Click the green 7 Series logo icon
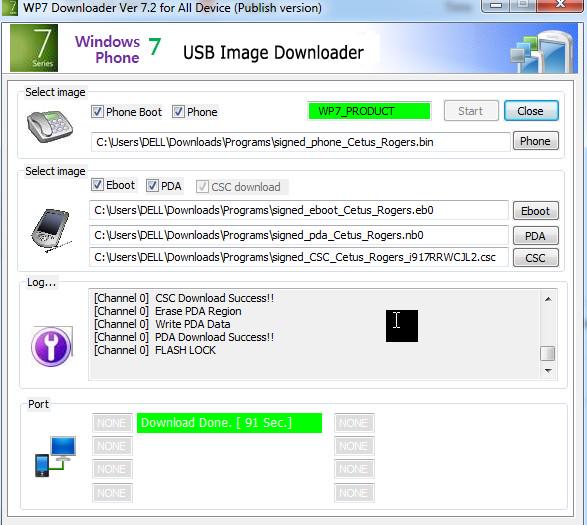Image resolution: width=587 pixels, height=525 pixels. point(34,48)
